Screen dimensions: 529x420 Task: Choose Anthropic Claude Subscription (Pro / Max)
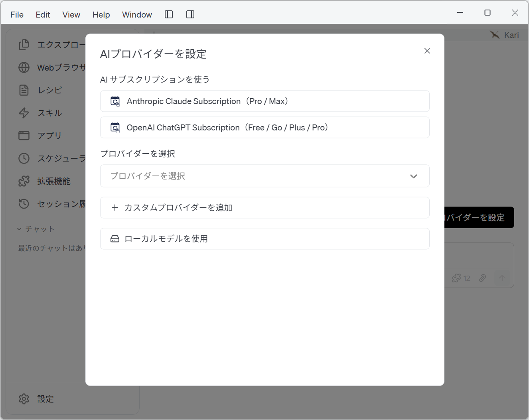265,101
